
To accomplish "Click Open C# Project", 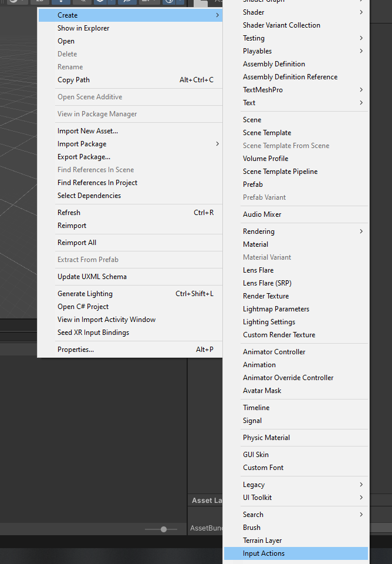I will tap(83, 307).
